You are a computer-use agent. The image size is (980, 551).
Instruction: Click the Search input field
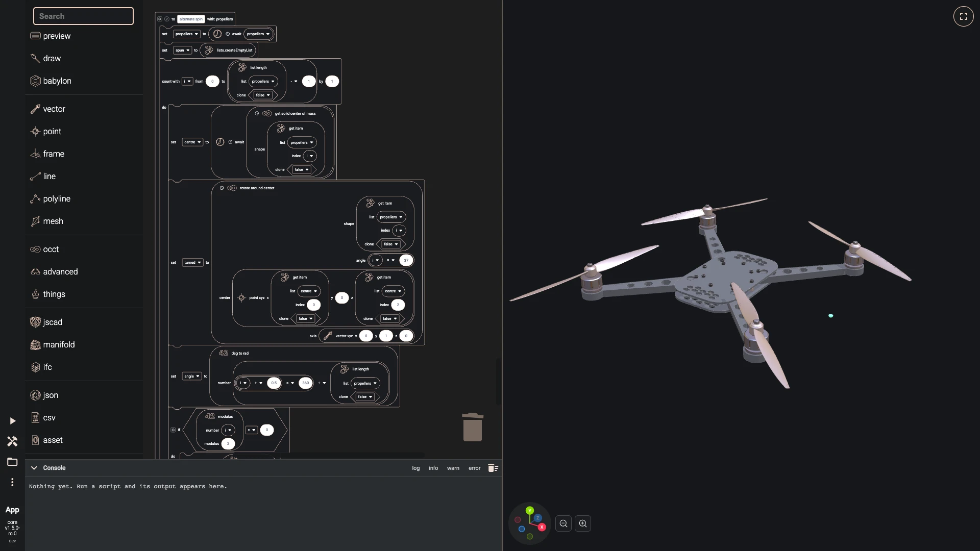coord(83,16)
